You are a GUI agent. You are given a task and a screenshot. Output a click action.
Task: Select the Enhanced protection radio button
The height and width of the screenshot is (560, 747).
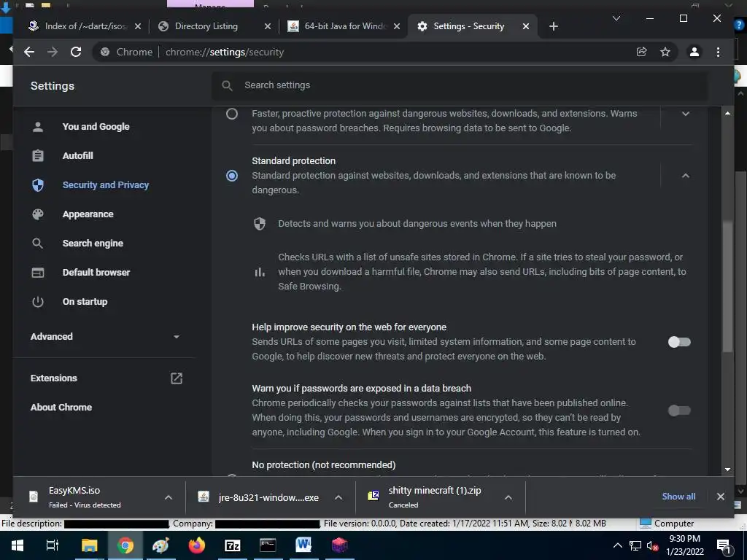[x=231, y=114]
